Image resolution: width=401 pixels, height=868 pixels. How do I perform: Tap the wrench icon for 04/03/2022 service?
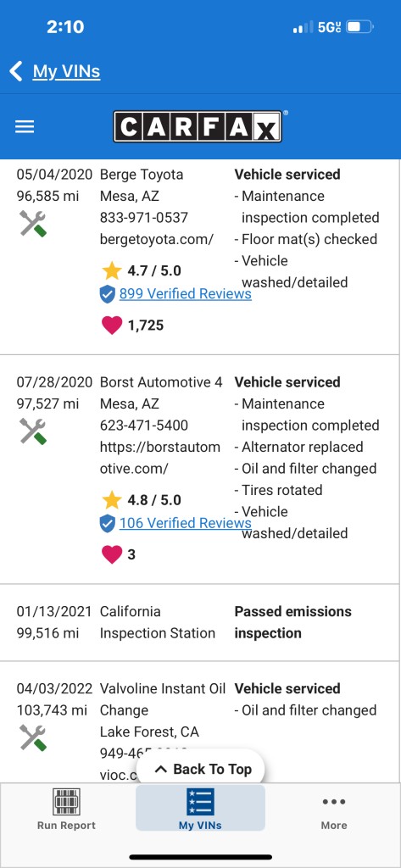pos(33,738)
